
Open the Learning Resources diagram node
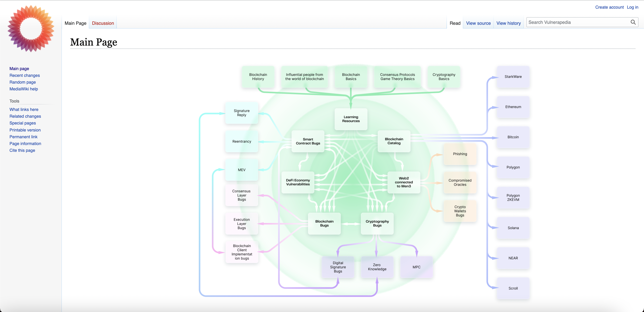(x=351, y=119)
